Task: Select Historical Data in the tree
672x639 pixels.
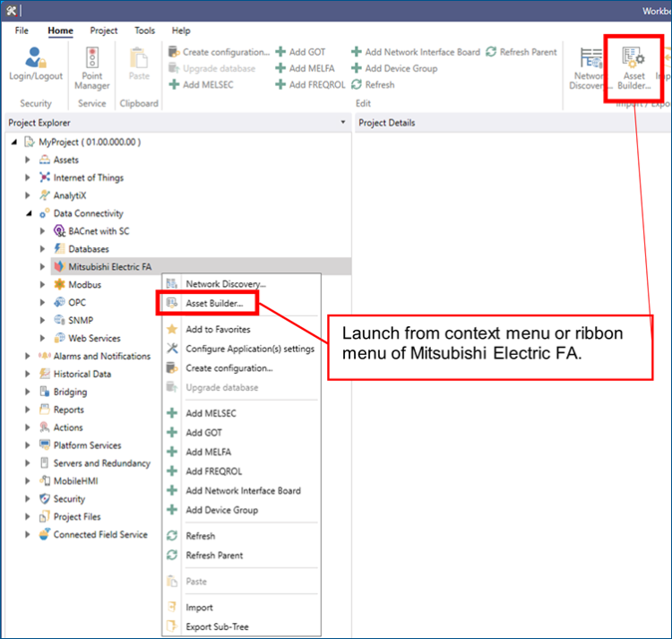Action: pos(82,374)
